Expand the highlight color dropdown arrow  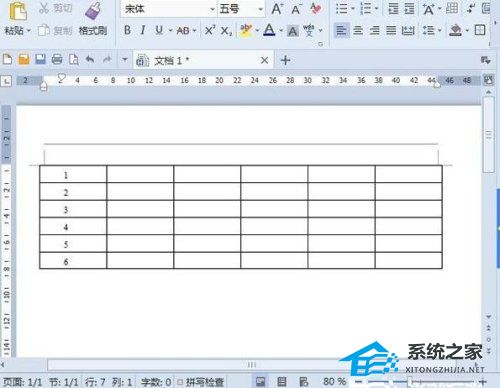click(x=257, y=31)
